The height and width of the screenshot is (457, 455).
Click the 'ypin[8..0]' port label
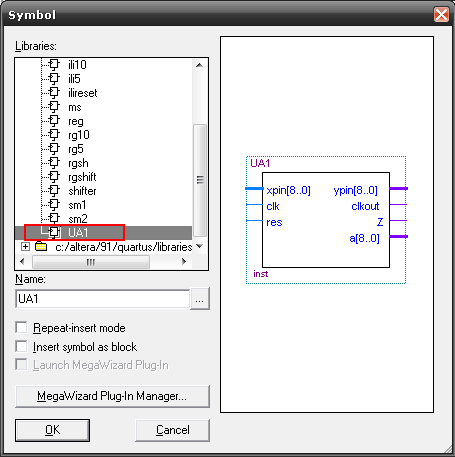356,190
